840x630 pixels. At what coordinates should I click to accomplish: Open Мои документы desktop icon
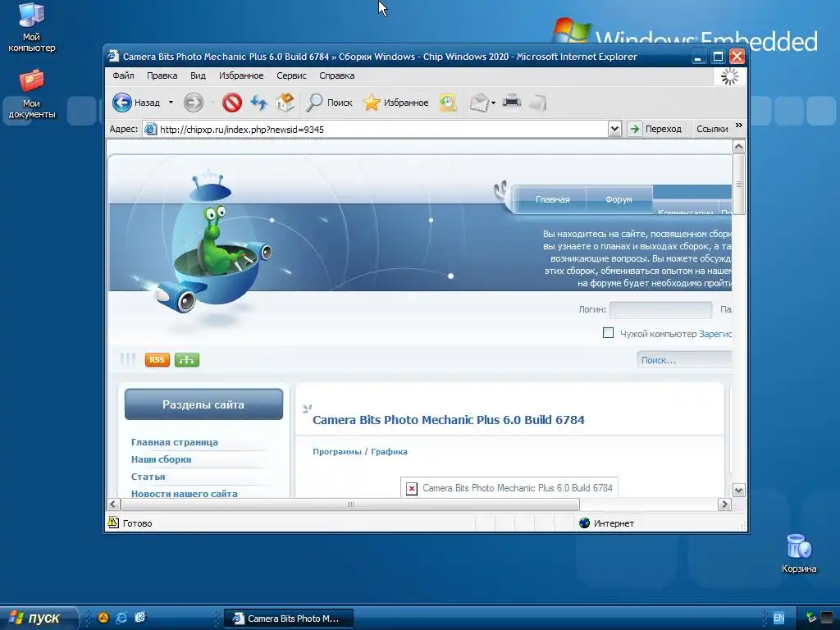point(32,94)
